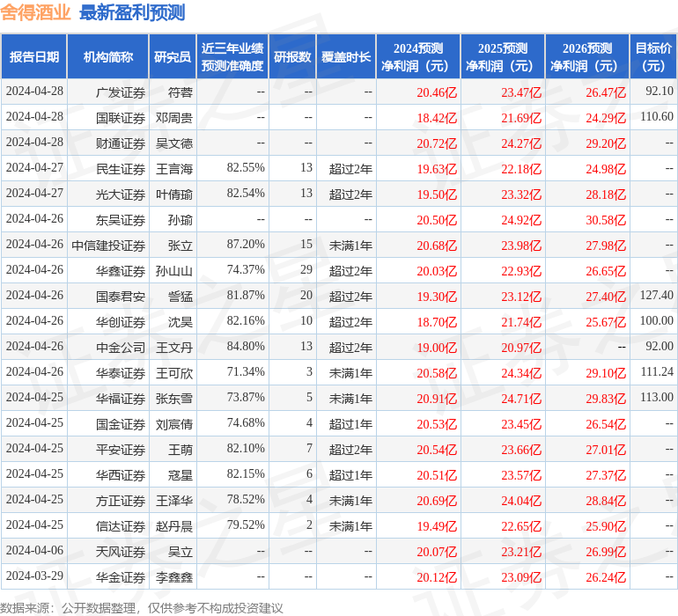This screenshot has width=678, height=616.
Task: Click 光大证券 institution name
Action: [121, 194]
